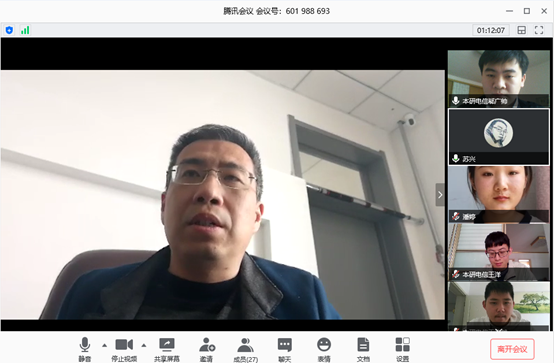Enter full screen mode
Image resolution: width=554 pixels, height=363 pixels.
pyautogui.click(x=539, y=30)
